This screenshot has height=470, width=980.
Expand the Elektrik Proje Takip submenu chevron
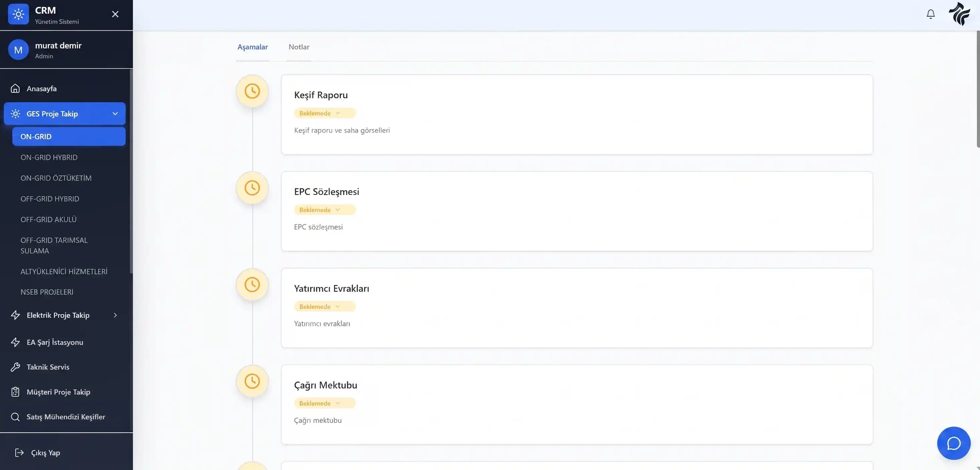click(115, 315)
